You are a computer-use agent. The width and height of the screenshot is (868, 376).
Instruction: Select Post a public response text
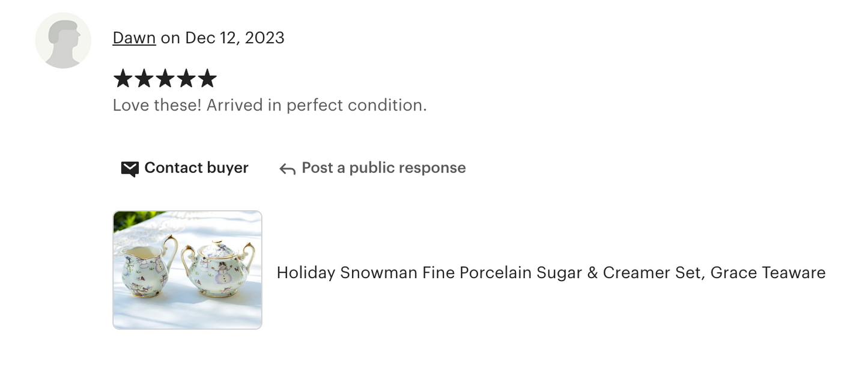pyautogui.click(x=383, y=168)
